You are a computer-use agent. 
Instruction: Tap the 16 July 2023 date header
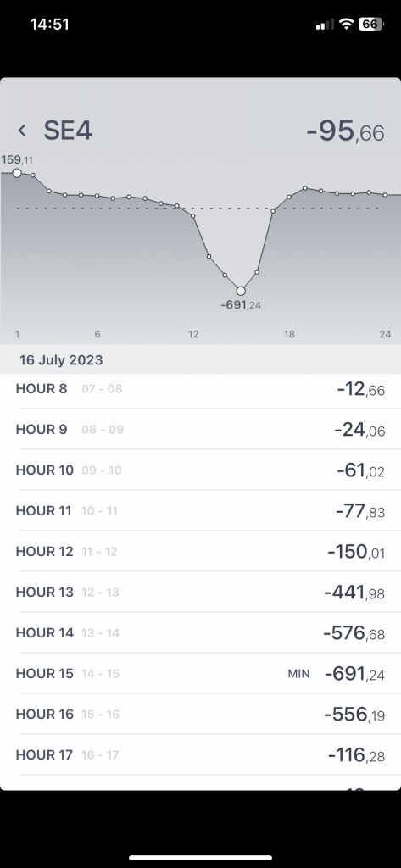point(62,359)
